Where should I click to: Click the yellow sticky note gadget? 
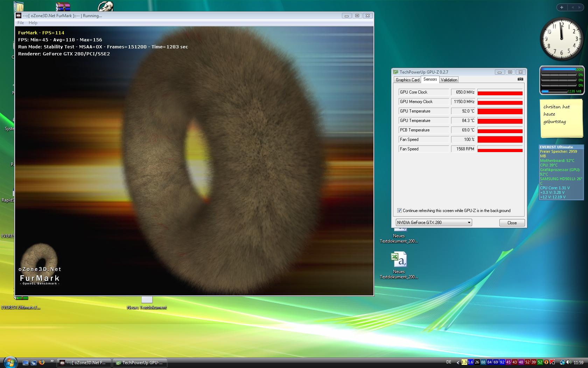(561, 118)
